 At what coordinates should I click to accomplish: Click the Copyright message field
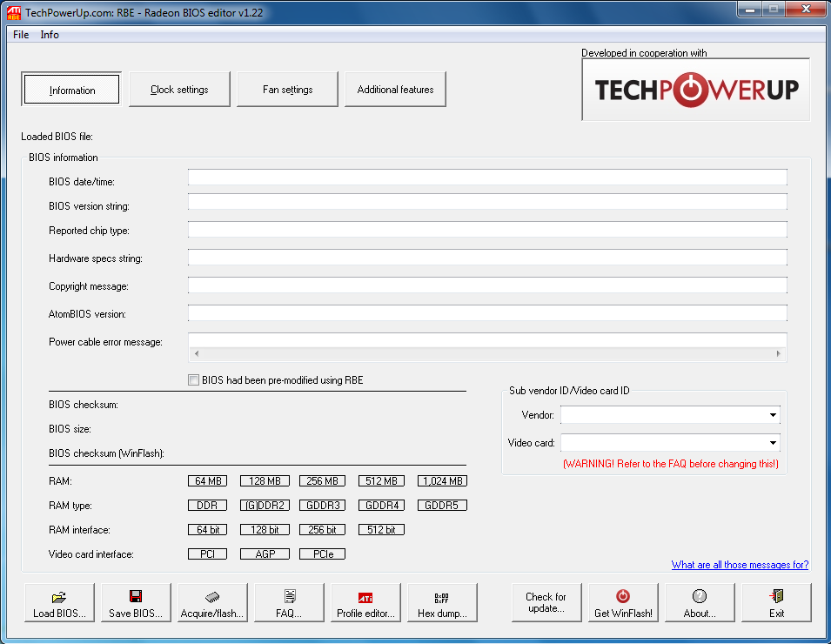[x=487, y=285]
